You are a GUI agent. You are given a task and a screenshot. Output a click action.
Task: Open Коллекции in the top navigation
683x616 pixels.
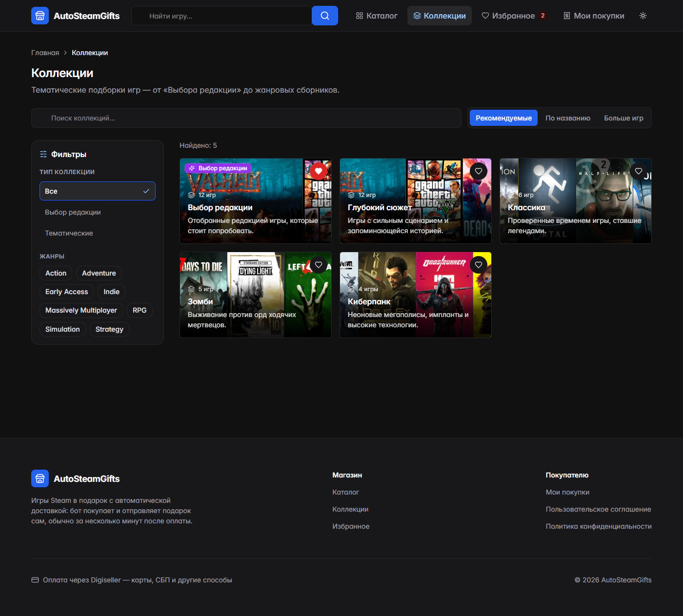click(x=440, y=16)
